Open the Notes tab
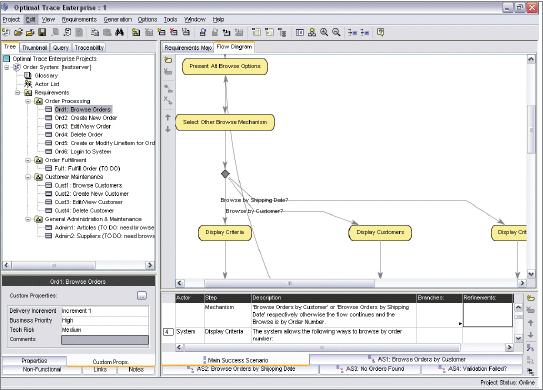The image size is (543, 390). click(136, 370)
